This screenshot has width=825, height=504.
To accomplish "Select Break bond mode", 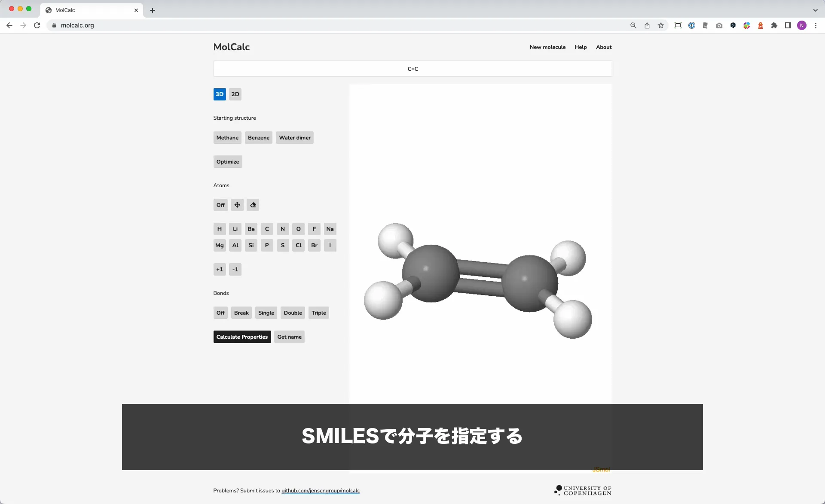I will coord(241,313).
